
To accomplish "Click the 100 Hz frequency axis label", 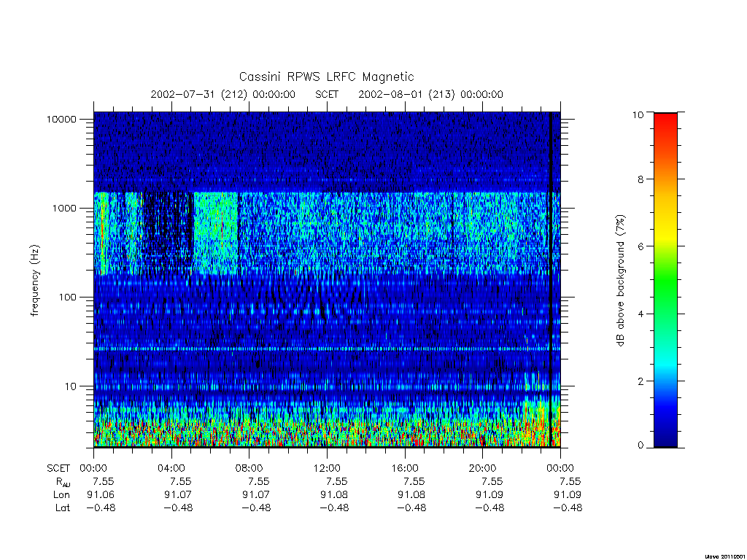I will [68, 297].
